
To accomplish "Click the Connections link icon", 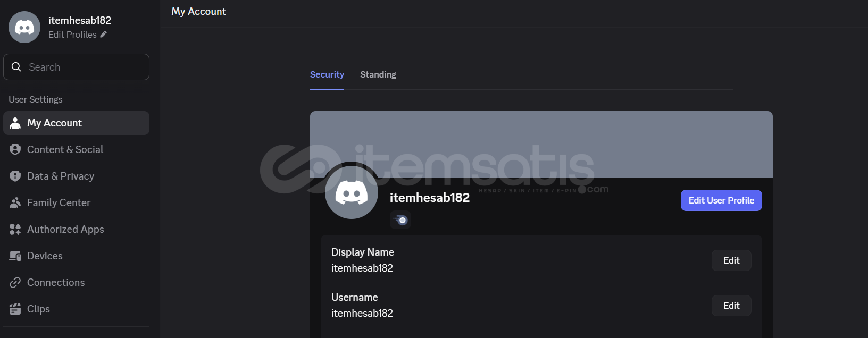I will coord(15,282).
